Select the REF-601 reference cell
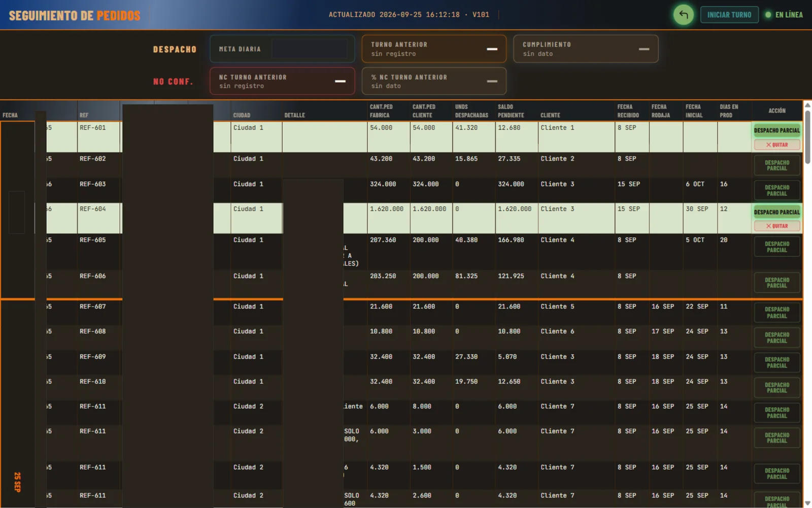The height and width of the screenshot is (508, 812). pos(98,137)
